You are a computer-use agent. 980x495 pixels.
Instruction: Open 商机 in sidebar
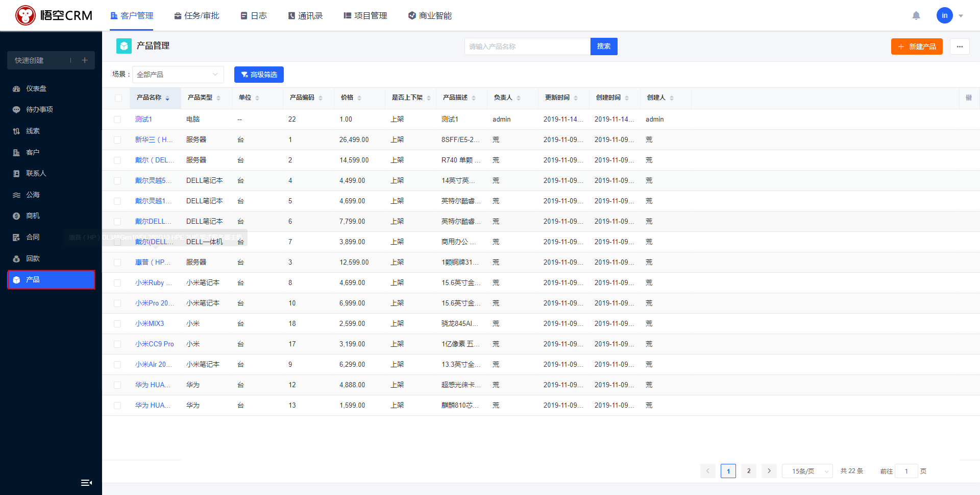[x=51, y=216]
